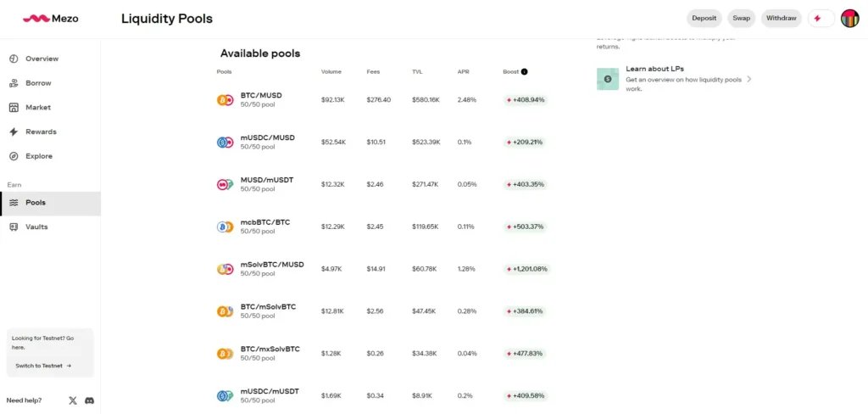Click the Borrow sidebar icon
The width and height of the screenshot is (868, 414).
tap(14, 83)
